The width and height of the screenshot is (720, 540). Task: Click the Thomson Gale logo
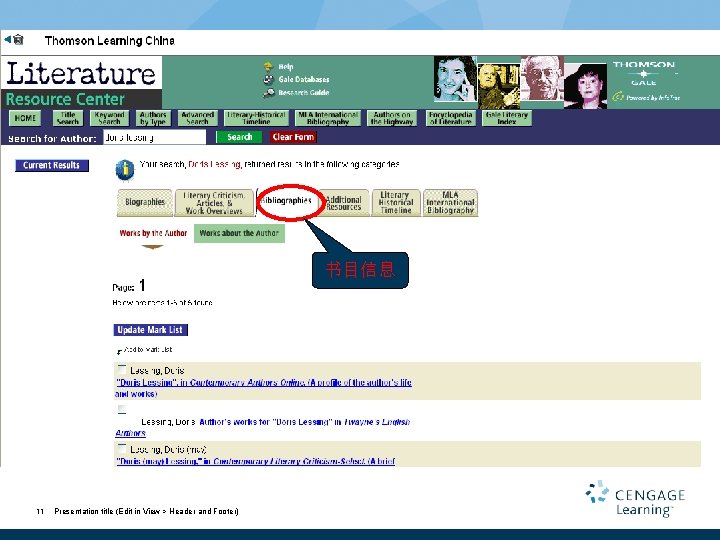[x=643, y=73]
